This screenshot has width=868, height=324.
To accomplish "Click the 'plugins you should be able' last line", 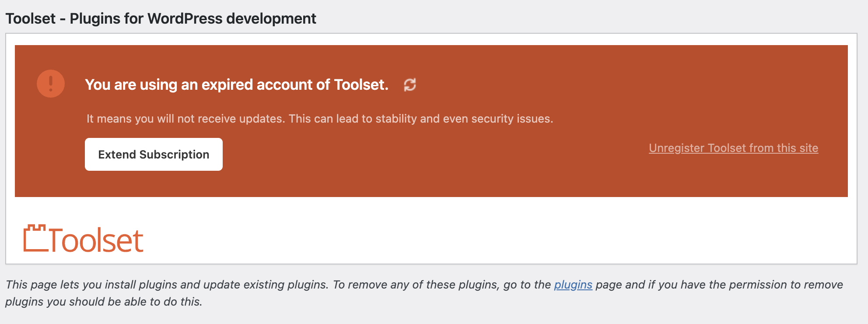I will [104, 302].
